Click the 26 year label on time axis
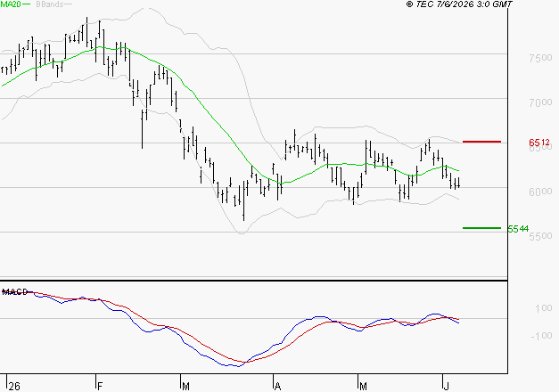559x392 pixels. pos(14,387)
